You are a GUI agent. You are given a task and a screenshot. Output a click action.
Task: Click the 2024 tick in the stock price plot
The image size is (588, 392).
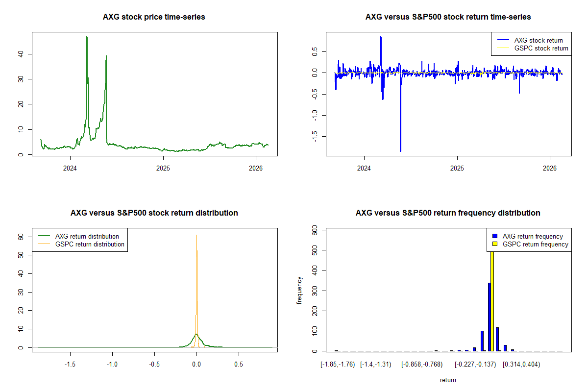point(70,168)
